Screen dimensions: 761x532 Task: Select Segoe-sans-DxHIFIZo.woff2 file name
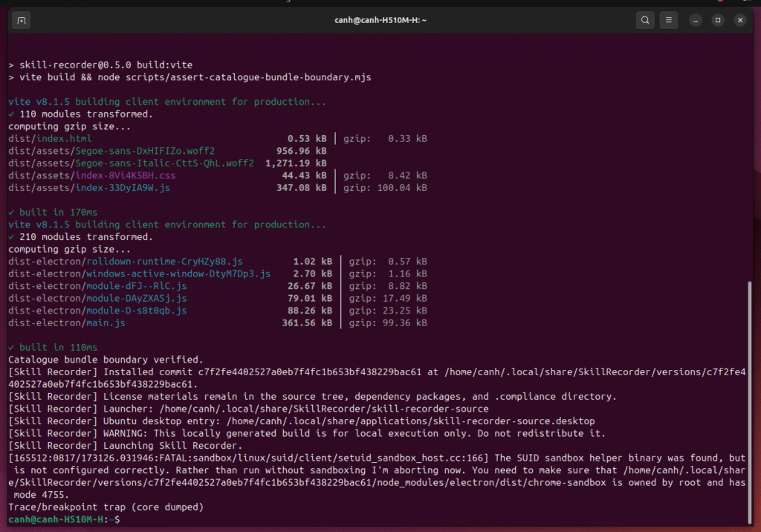point(145,151)
